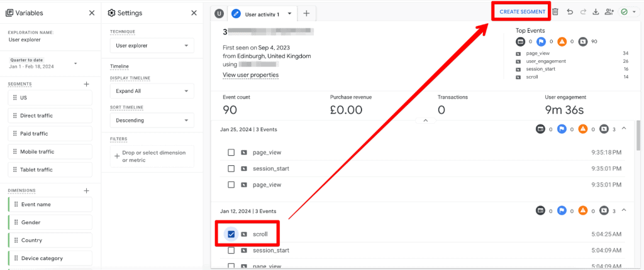This screenshot has height=270, width=644.
Task: Collapse the Jan 25, 2024 events group
Action: 624,129
